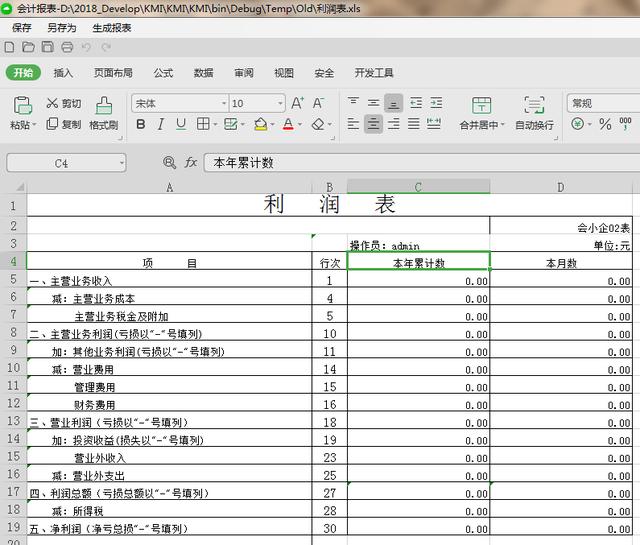
Task: Click the 生成报表 (Generate Report) button
Action: tap(111, 28)
